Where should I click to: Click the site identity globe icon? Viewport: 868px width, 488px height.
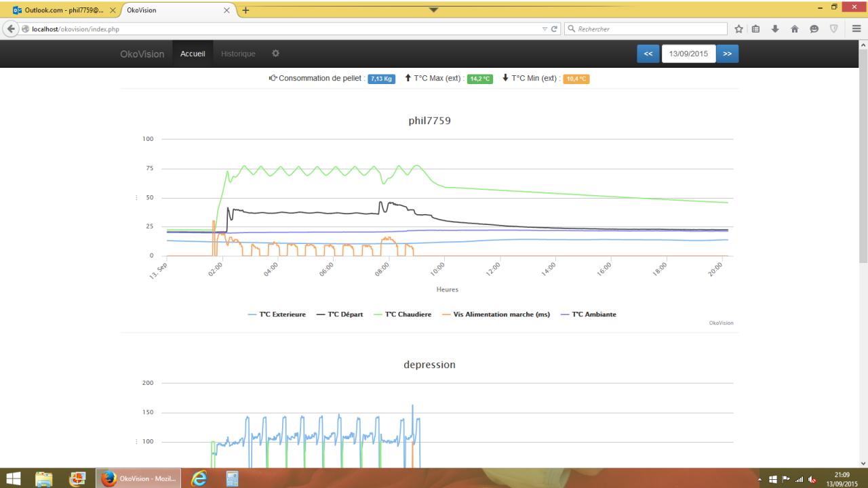click(x=26, y=29)
